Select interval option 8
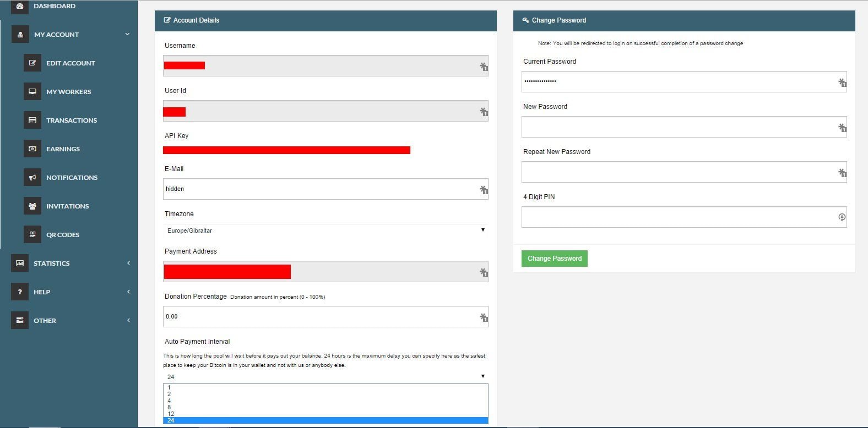 (x=325, y=407)
